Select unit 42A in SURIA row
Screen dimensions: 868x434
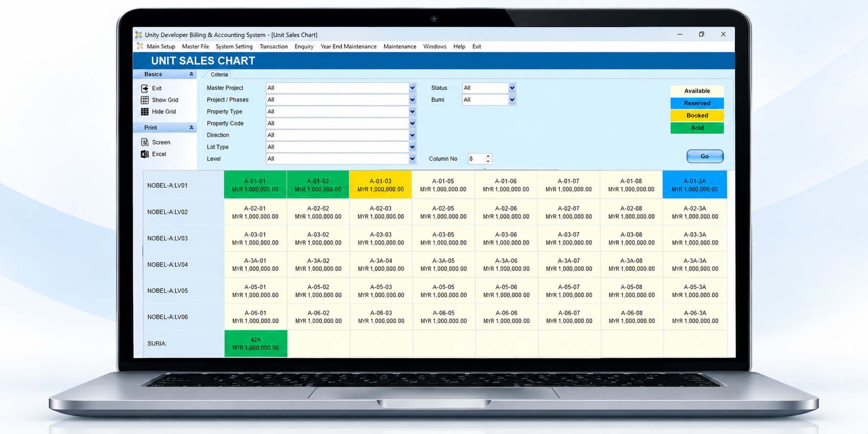click(255, 343)
